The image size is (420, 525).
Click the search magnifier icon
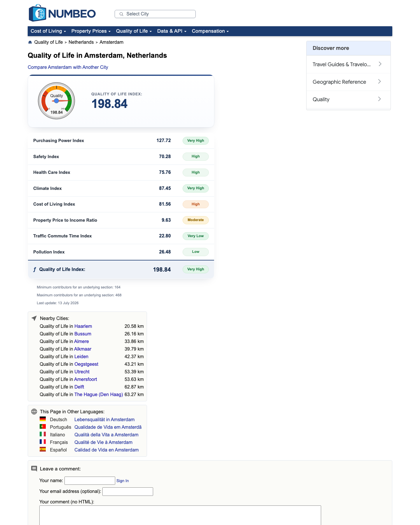coord(121,14)
